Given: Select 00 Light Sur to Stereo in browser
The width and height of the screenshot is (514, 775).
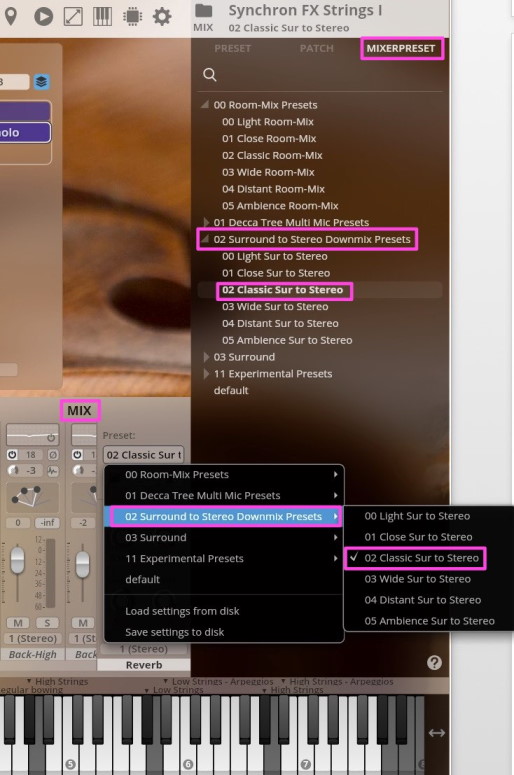Looking at the screenshot, I should (x=274, y=256).
